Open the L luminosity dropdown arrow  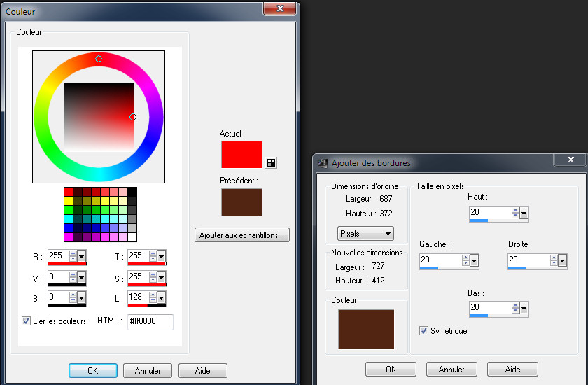tap(162, 298)
